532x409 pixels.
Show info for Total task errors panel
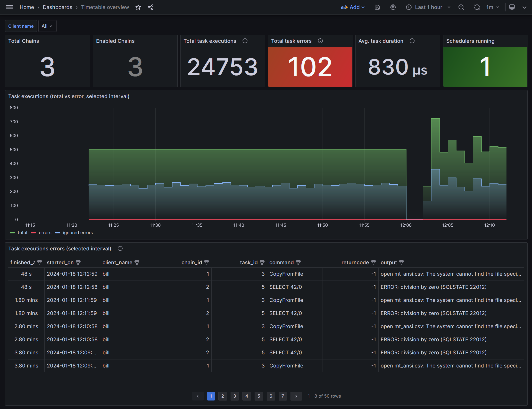[x=320, y=41]
